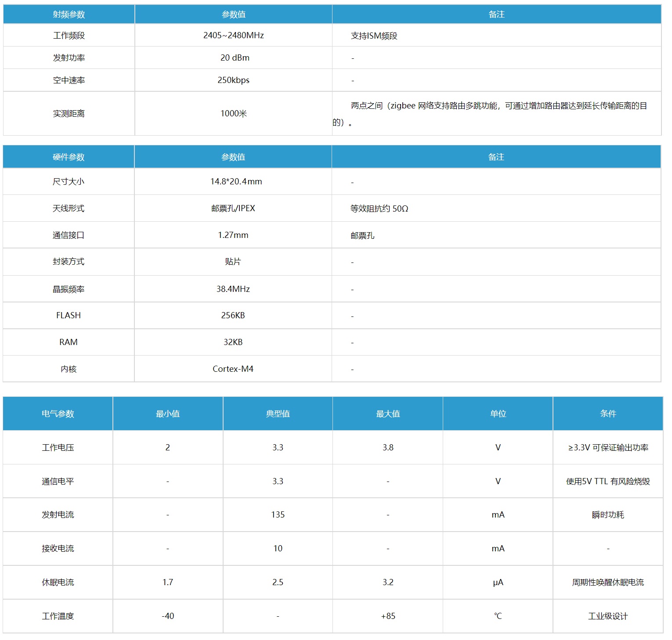Select the 发射功率 label
Screen dimensions: 672x640
pyautogui.click(x=69, y=58)
